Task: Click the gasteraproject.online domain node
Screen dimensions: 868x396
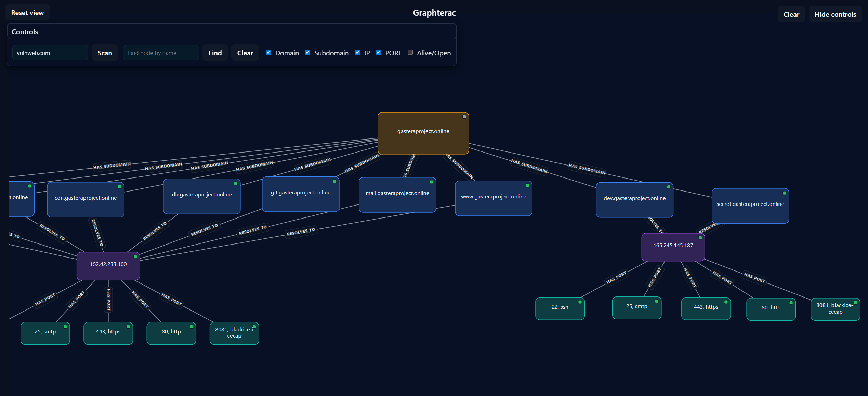Action: point(423,133)
